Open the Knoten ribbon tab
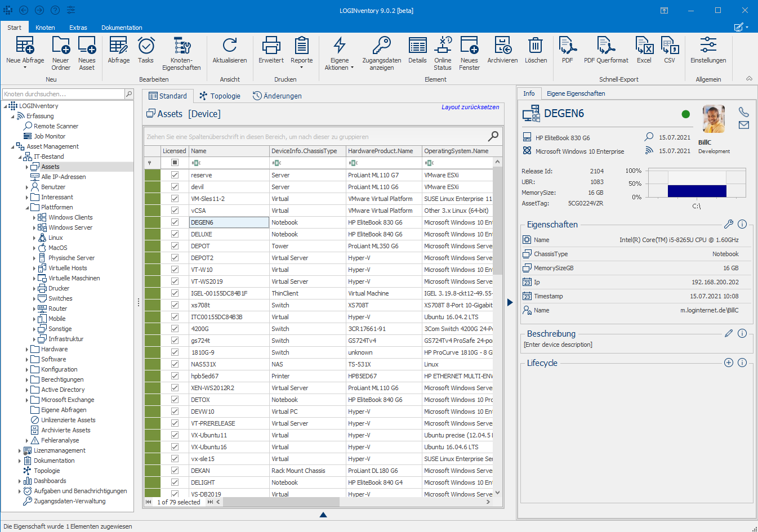This screenshot has width=758, height=532. coord(45,28)
